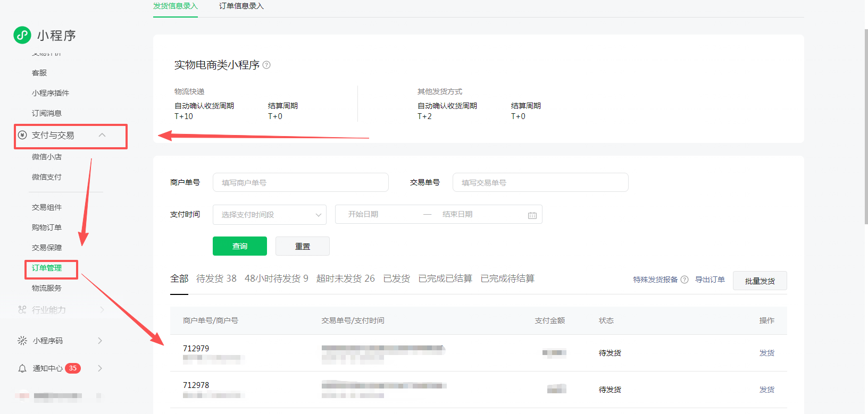Image resolution: width=868 pixels, height=414 pixels.
Task: Collapse the 支付与交易 menu chevron
Action: [x=102, y=135]
